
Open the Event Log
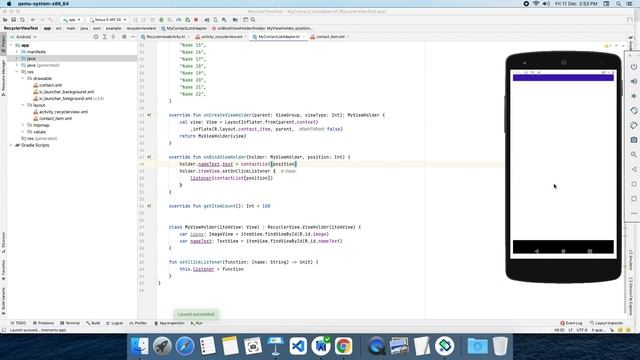click(x=571, y=323)
